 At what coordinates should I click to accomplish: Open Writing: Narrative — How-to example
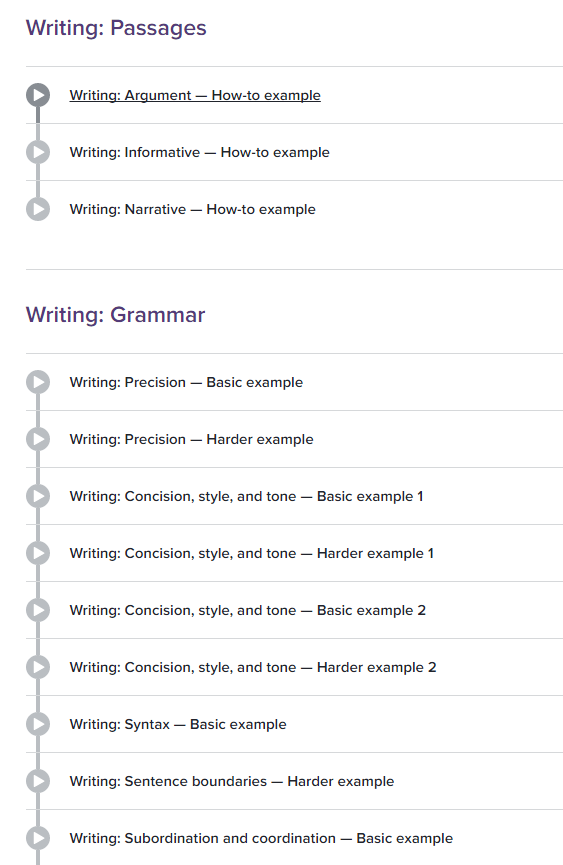point(192,210)
